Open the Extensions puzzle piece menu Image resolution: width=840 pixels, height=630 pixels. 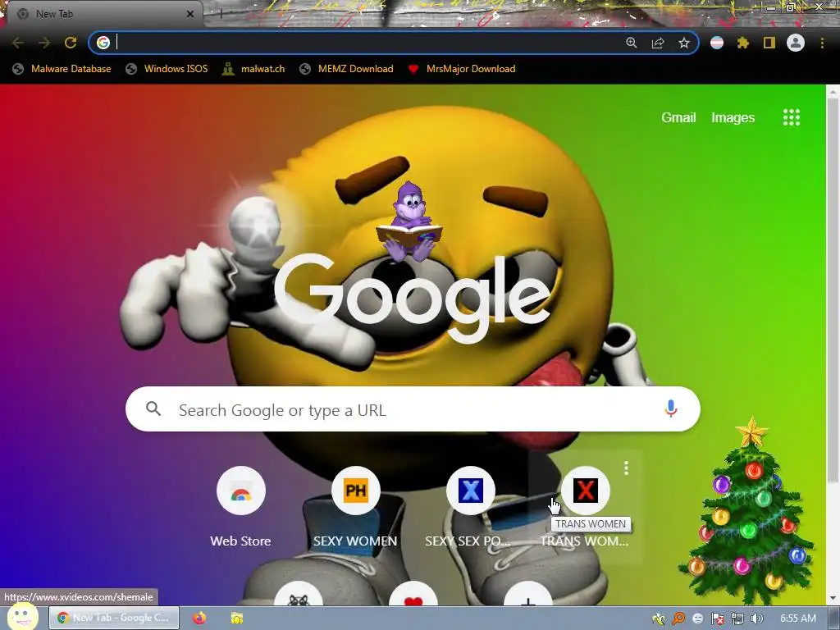pyautogui.click(x=743, y=43)
